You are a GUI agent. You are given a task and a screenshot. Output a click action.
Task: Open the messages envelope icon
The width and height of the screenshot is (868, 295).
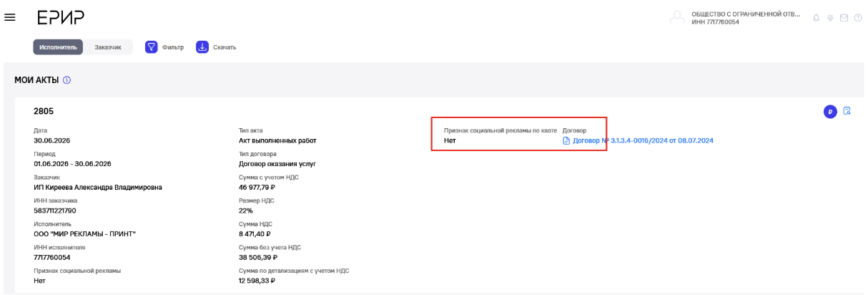tap(844, 18)
